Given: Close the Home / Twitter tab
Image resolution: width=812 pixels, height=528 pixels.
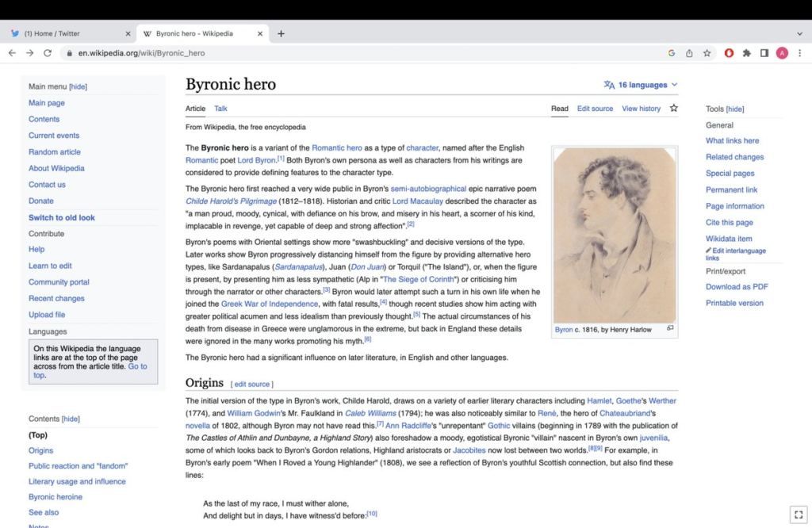Looking at the screenshot, I should (x=128, y=33).
